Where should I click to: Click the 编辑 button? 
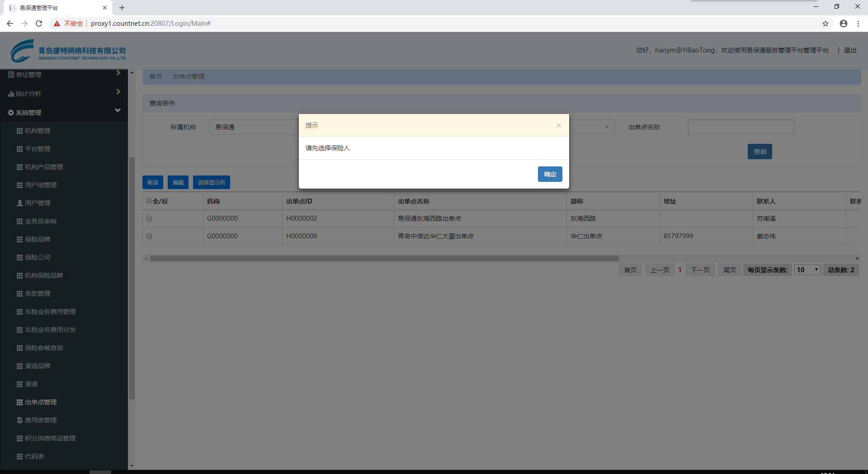tap(178, 182)
